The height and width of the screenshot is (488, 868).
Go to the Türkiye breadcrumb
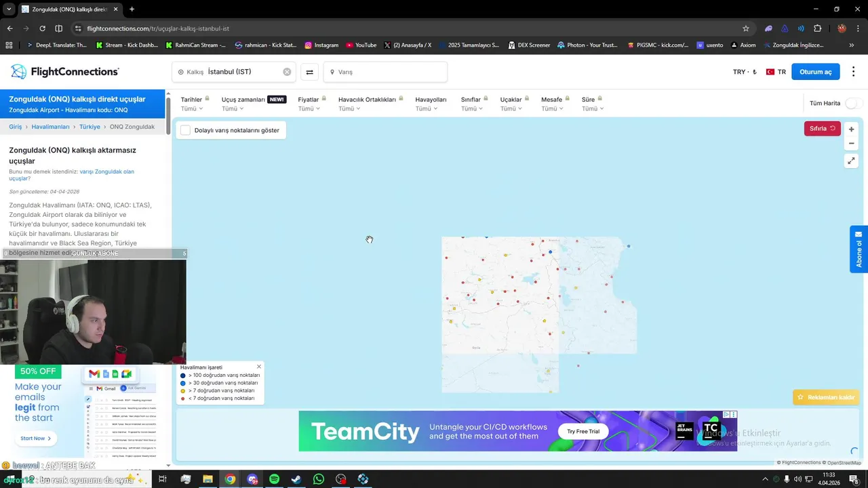tap(90, 127)
